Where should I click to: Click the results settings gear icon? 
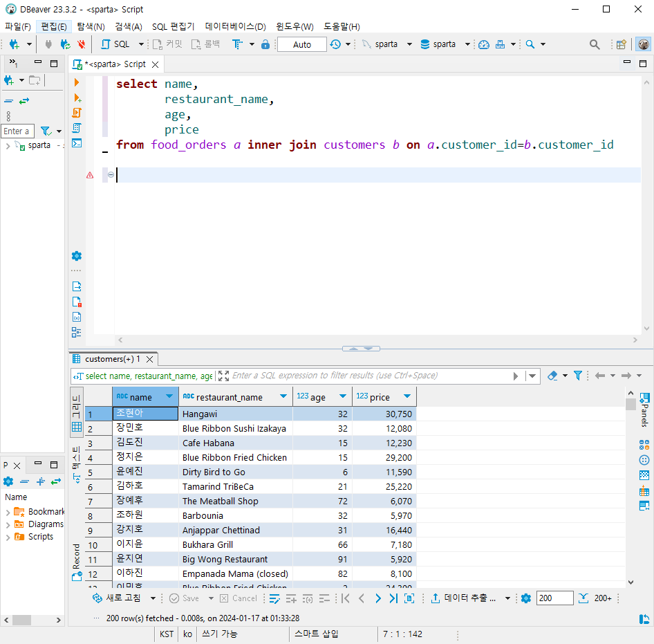coord(526,598)
